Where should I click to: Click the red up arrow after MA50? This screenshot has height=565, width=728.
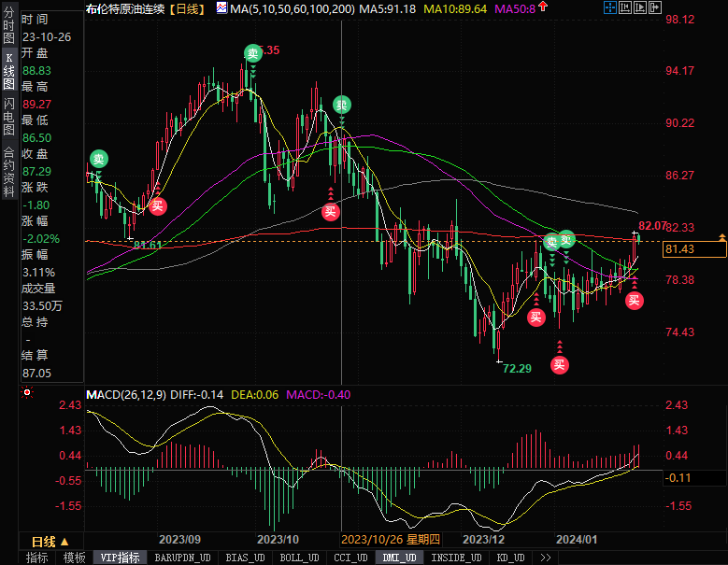[544, 7]
